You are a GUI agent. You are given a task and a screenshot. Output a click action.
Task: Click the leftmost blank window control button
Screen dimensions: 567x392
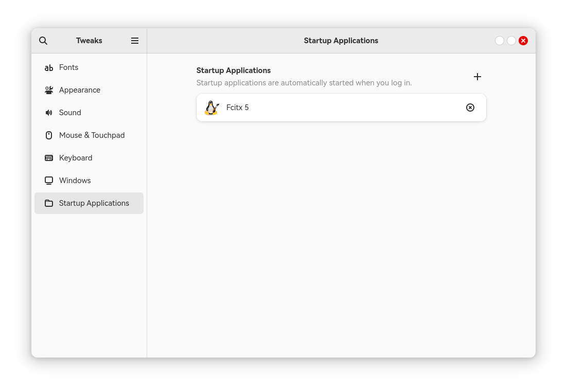click(x=500, y=41)
